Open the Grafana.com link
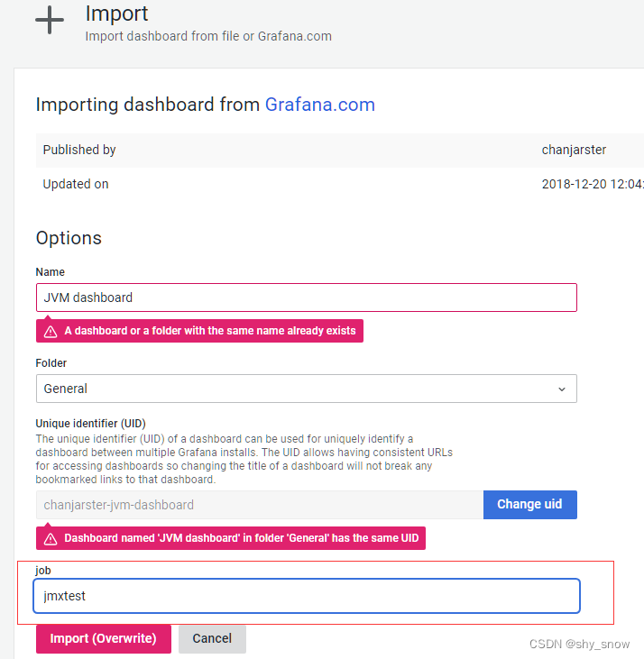644x659 pixels. coord(319,105)
